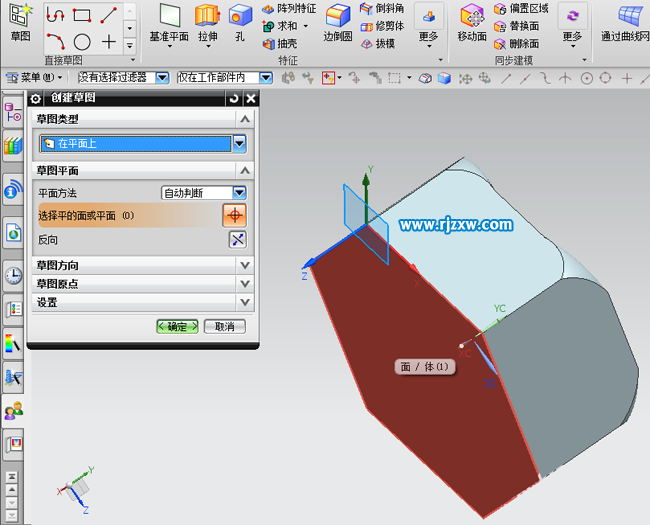Image resolution: width=650 pixels, height=525 pixels.
Task: Expand the 设置 section
Action: pos(245,302)
